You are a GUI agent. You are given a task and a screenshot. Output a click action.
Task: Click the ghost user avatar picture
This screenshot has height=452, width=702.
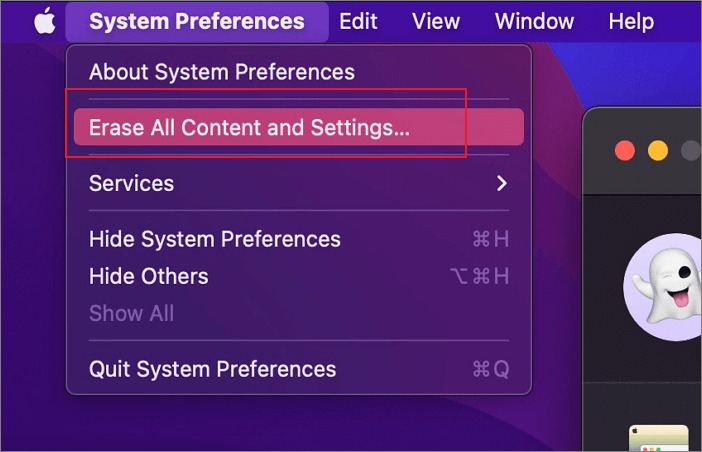pos(663,286)
